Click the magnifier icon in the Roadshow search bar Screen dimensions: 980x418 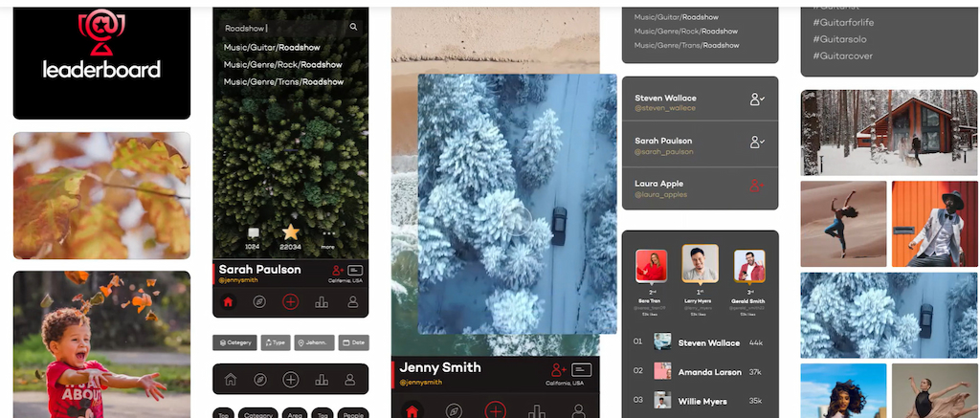(x=353, y=28)
